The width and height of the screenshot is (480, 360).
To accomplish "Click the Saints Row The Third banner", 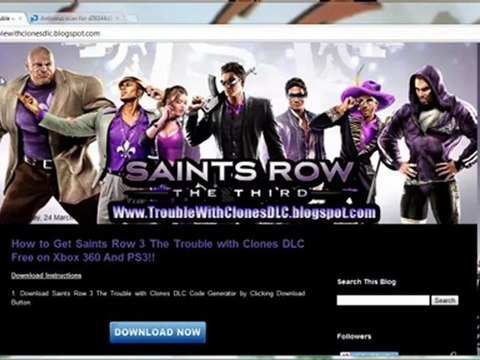I will click(x=239, y=133).
